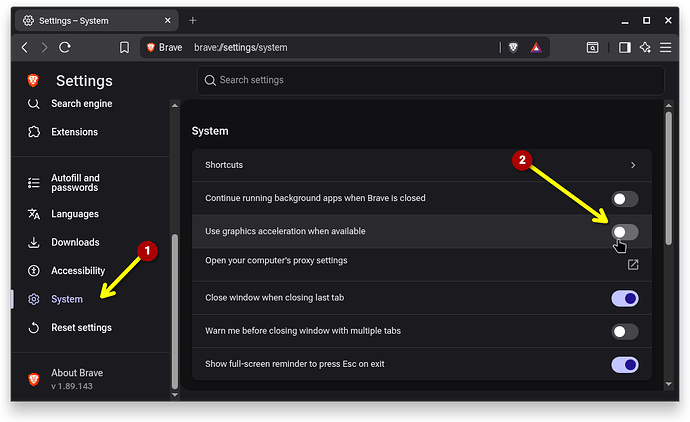The height and width of the screenshot is (422, 690).
Task: Click the Search engine magnifier icon
Action: pyautogui.click(x=33, y=103)
